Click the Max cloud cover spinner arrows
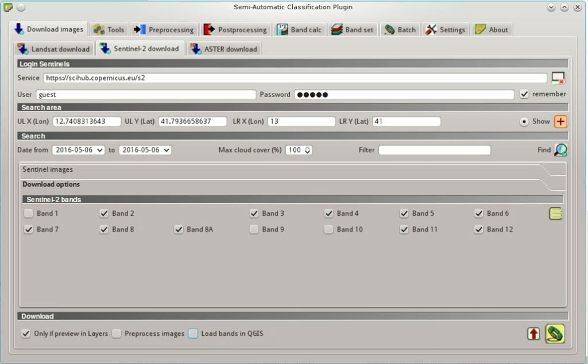 pos(308,150)
